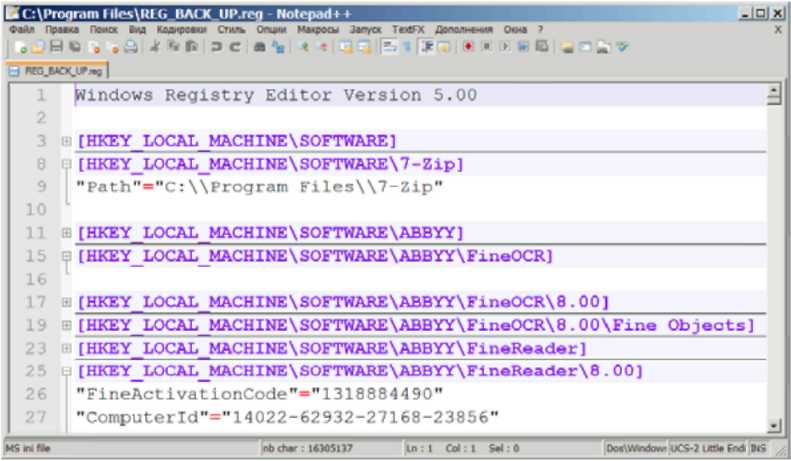Image resolution: width=791 pixels, height=461 pixels.
Task: Toggle synchronized horizontal scrolling icon
Action: [x=364, y=47]
